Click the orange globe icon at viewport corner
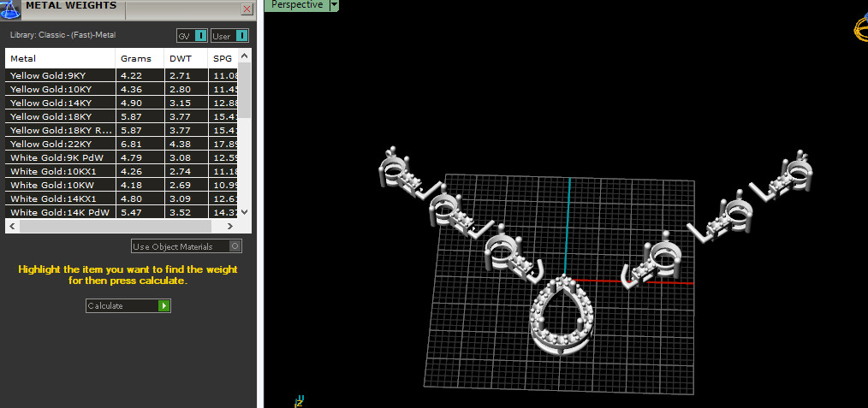Image resolution: width=868 pixels, height=408 pixels. click(861, 27)
